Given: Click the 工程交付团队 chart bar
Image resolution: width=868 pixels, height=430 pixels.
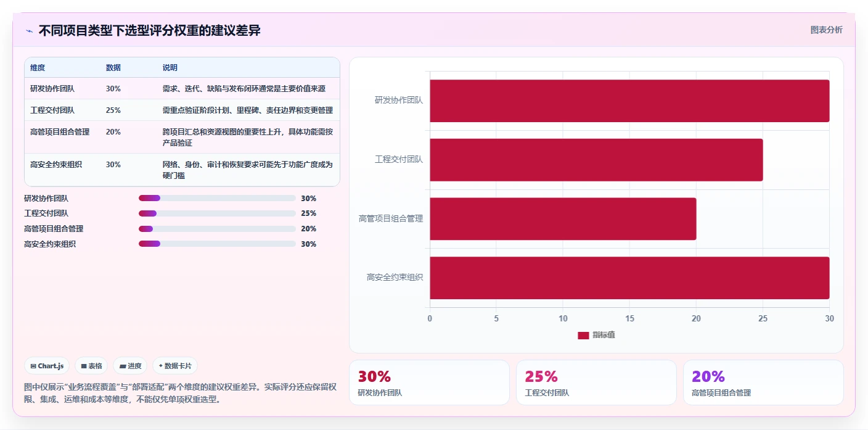Looking at the screenshot, I should pos(596,160).
